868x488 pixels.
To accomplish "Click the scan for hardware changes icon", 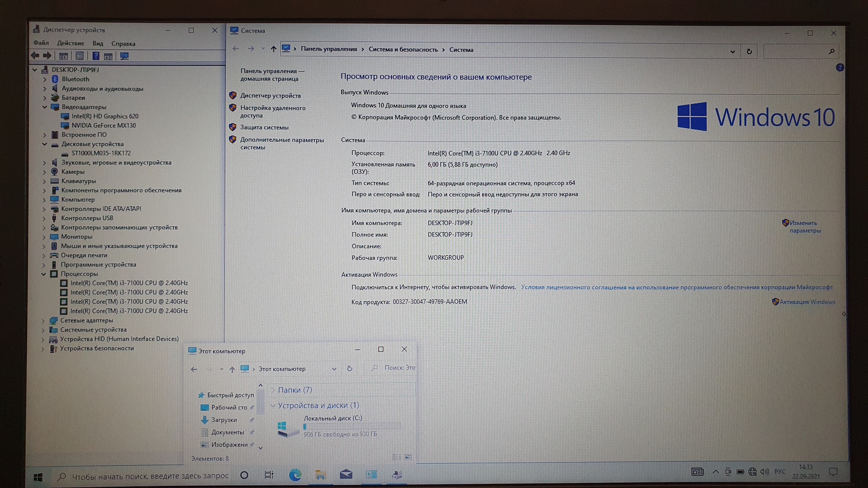I will pyautogui.click(x=124, y=56).
